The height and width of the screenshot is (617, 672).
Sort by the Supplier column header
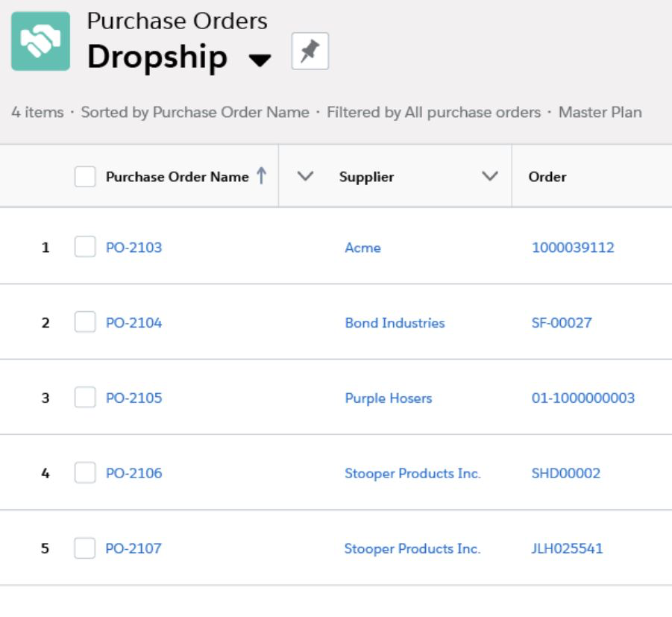pos(366,177)
